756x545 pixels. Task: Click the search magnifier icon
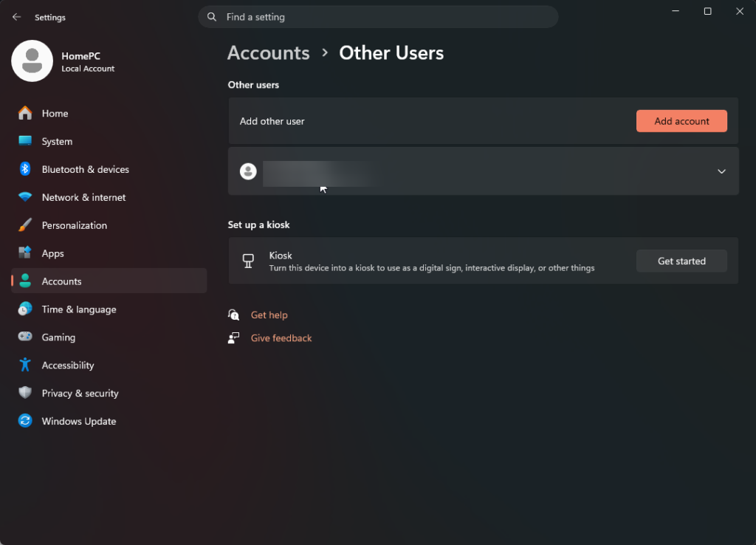pyautogui.click(x=212, y=17)
